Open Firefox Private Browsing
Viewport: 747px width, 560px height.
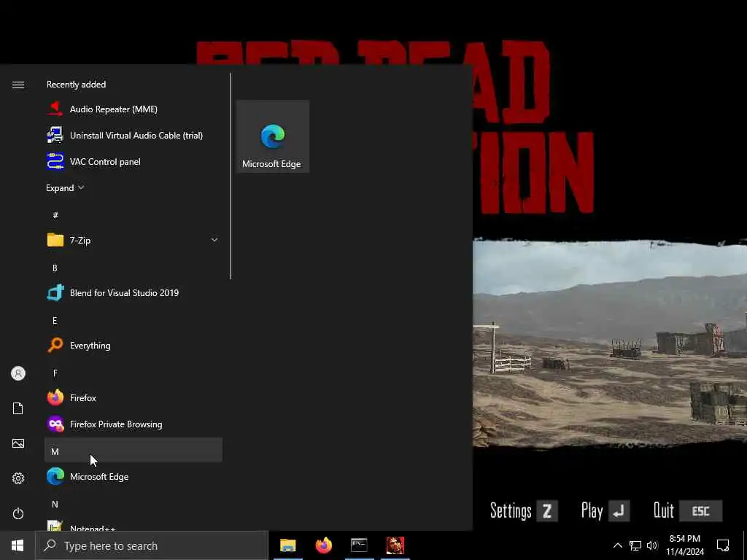coord(133,424)
